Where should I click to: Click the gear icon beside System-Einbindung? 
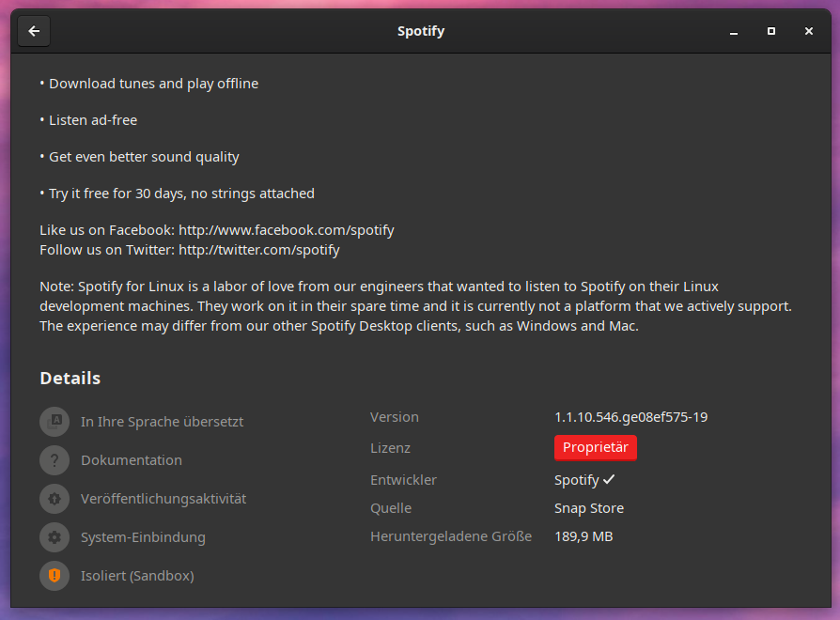pos(54,537)
